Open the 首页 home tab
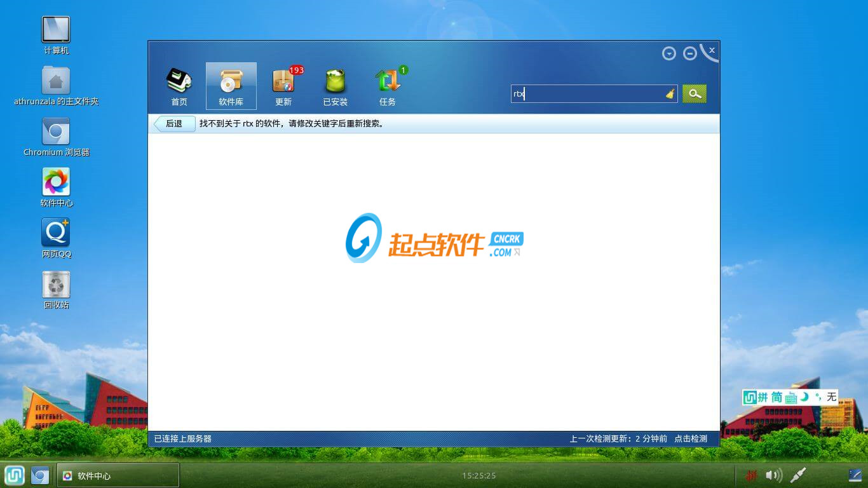 (x=179, y=86)
